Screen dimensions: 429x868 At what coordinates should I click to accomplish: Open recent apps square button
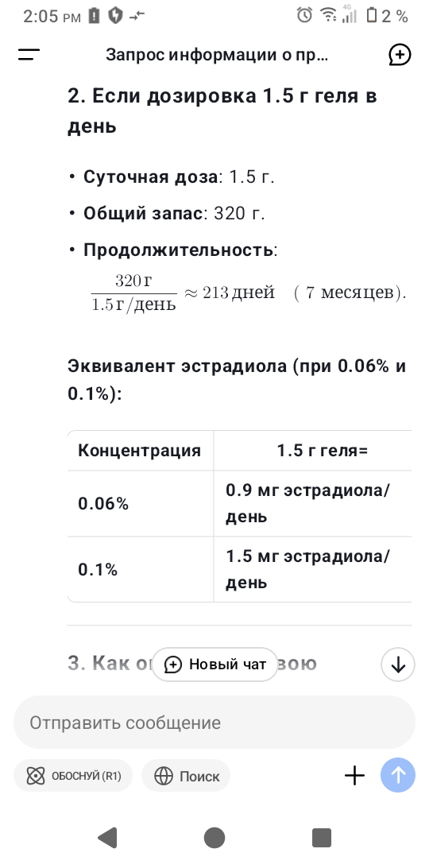coord(321,838)
